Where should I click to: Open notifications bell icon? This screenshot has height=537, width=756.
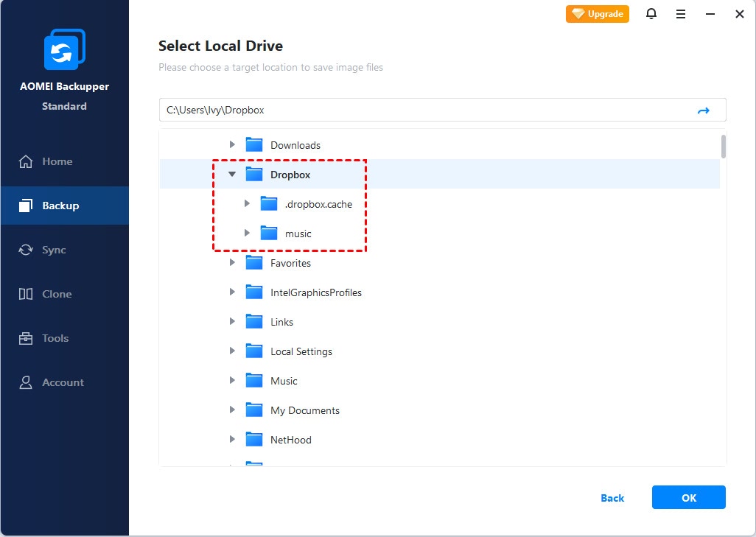(x=651, y=13)
